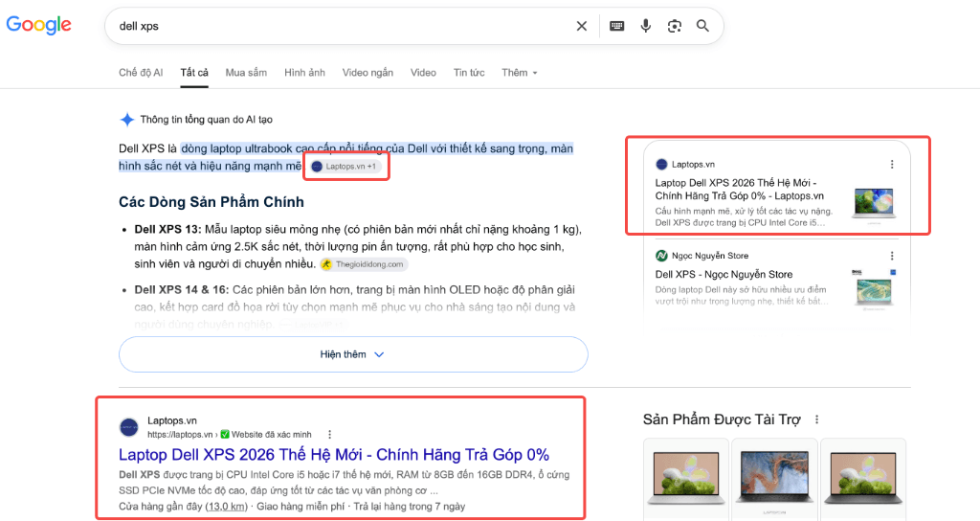980x521 pixels.
Task: Switch to Video ngắn tab
Action: coord(367,73)
